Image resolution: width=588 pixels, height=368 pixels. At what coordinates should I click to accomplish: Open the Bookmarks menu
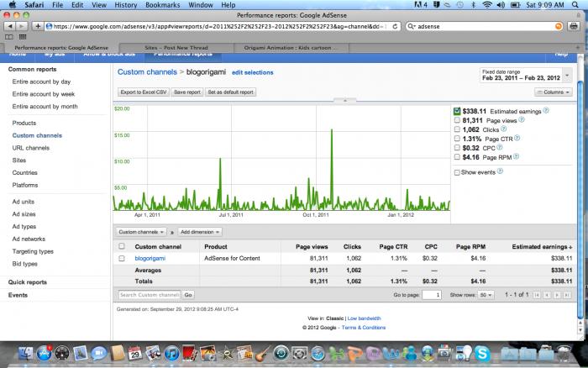click(x=162, y=5)
